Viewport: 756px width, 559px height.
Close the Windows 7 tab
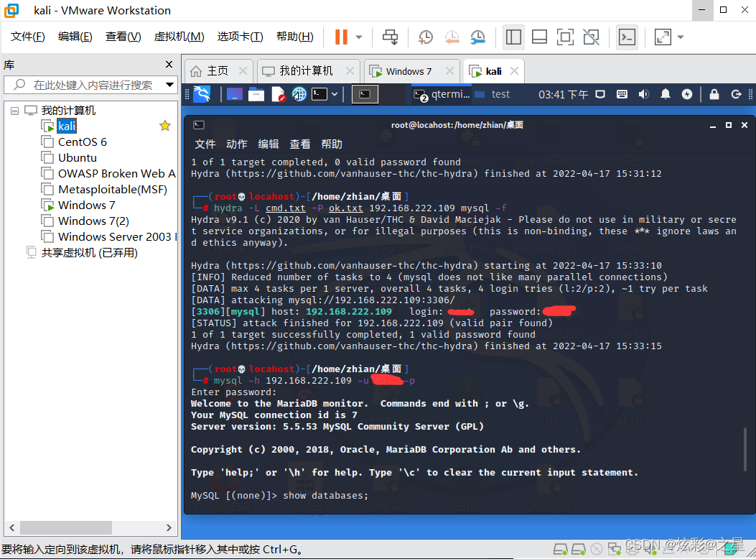(x=449, y=71)
